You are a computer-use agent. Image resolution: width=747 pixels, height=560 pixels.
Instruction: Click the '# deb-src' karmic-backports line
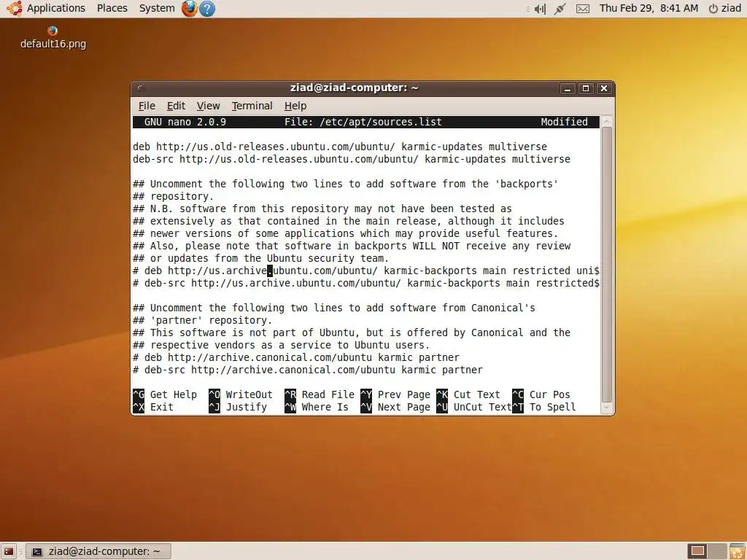pos(366,283)
